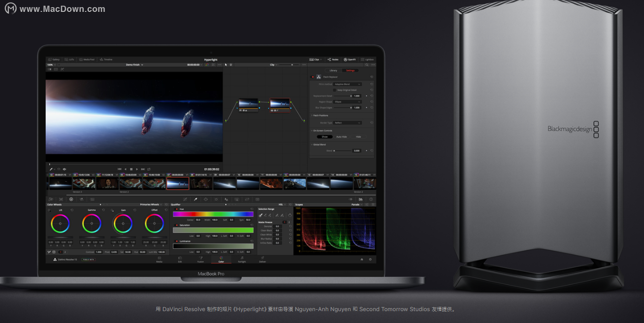Select node 01 in the node graph
Screen dimensions: 644x323
(x=248, y=105)
